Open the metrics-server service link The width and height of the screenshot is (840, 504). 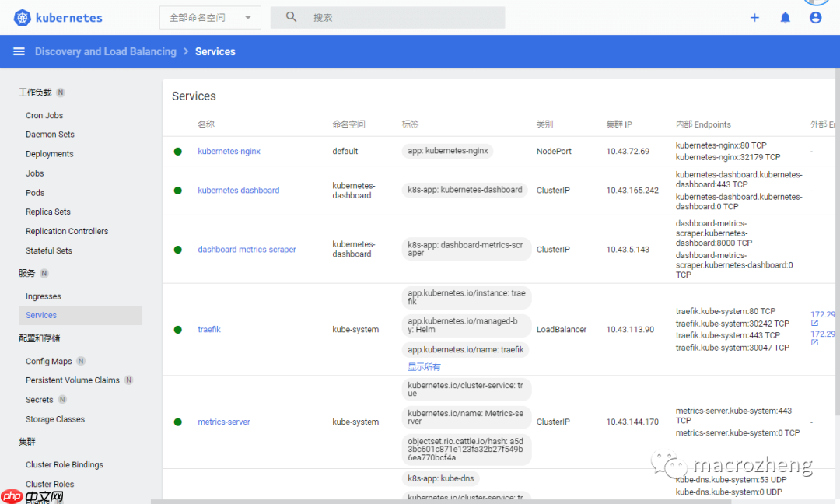click(223, 422)
